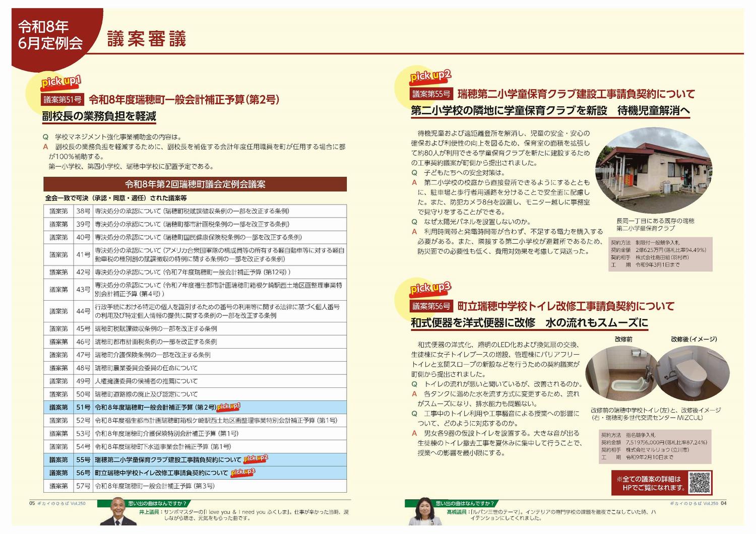The height and width of the screenshot is (534, 756).
Task: Click the pick up2 badge above the 議案第55号 heading
Action: [x=430, y=76]
